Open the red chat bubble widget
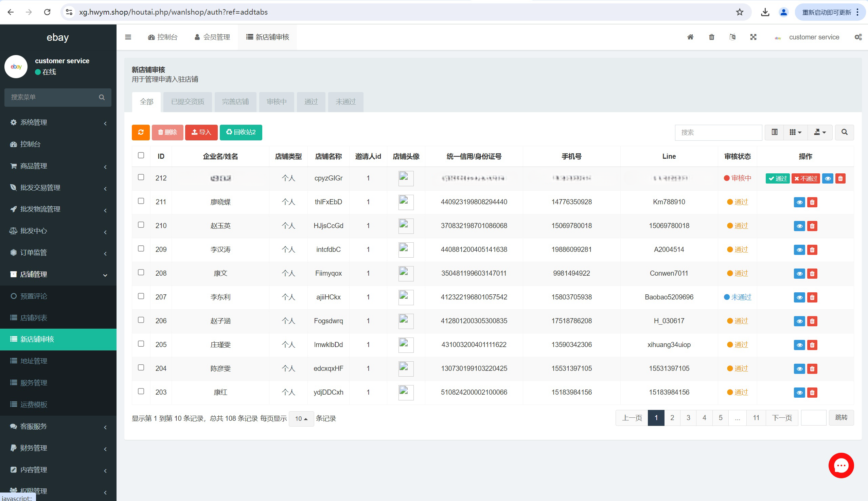Viewport: 868px width, 501px height. (841, 465)
